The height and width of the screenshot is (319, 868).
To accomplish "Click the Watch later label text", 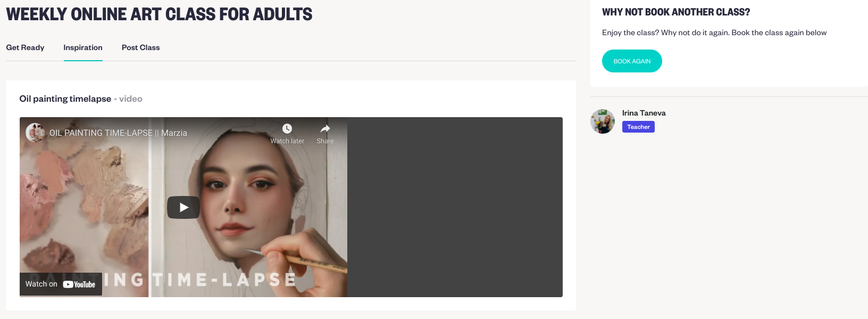I will (287, 141).
